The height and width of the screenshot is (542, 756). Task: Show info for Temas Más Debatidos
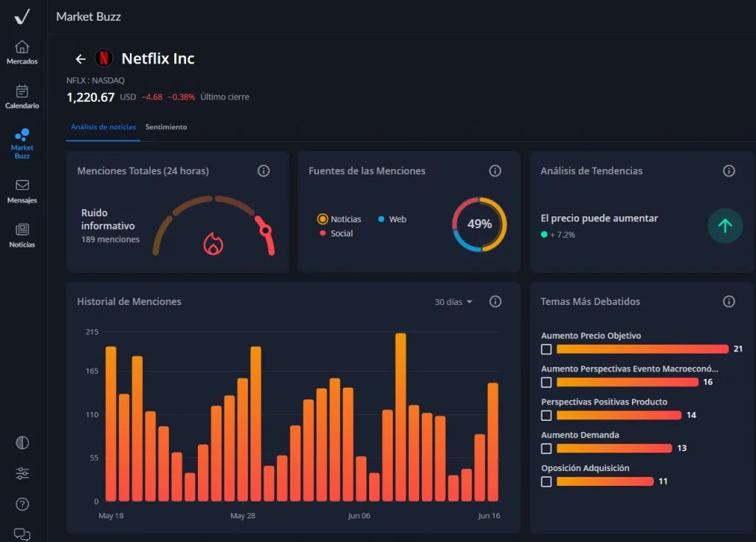[x=729, y=301]
